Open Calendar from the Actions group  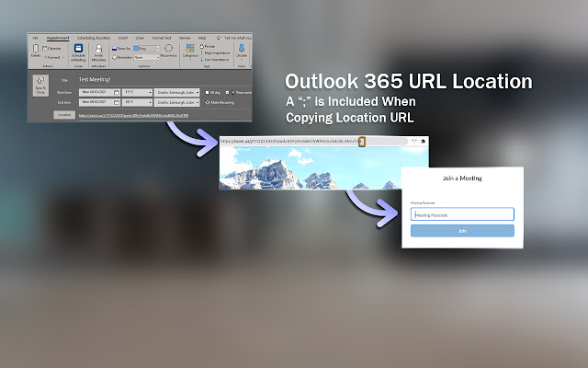pyautogui.click(x=51, y=49)
